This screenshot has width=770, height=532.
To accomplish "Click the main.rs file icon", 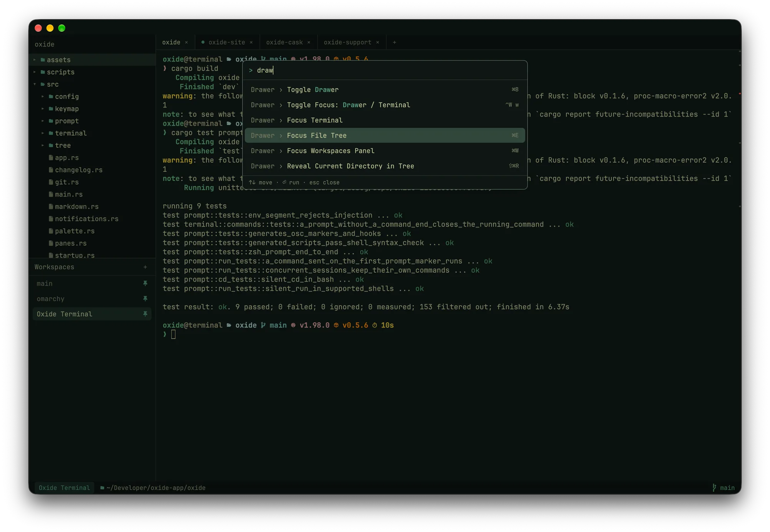I will 51,194.
